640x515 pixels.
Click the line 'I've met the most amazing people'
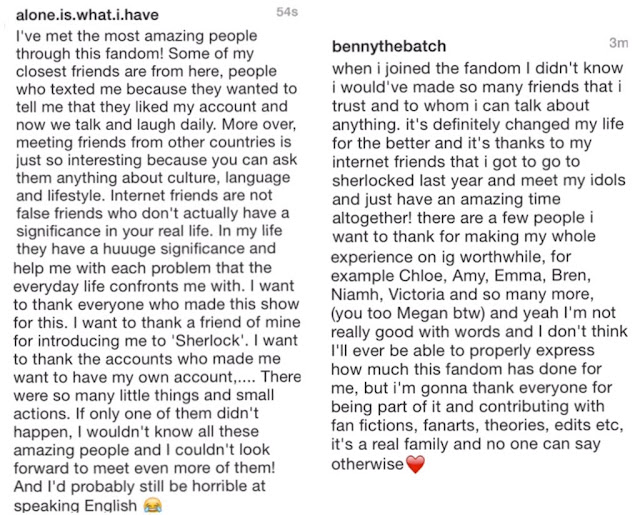tap(136, 36)
